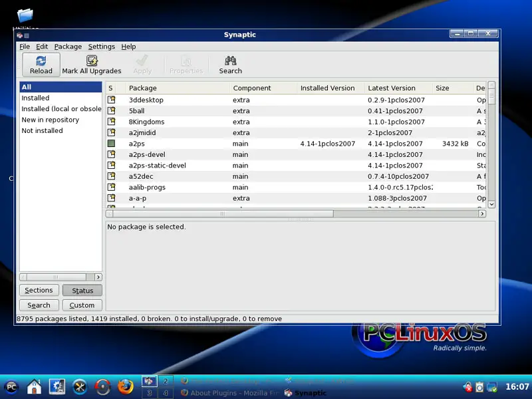Sort by the Size column header
The width and height of the screenshot is (532, 399).
[x=453, y=88]
